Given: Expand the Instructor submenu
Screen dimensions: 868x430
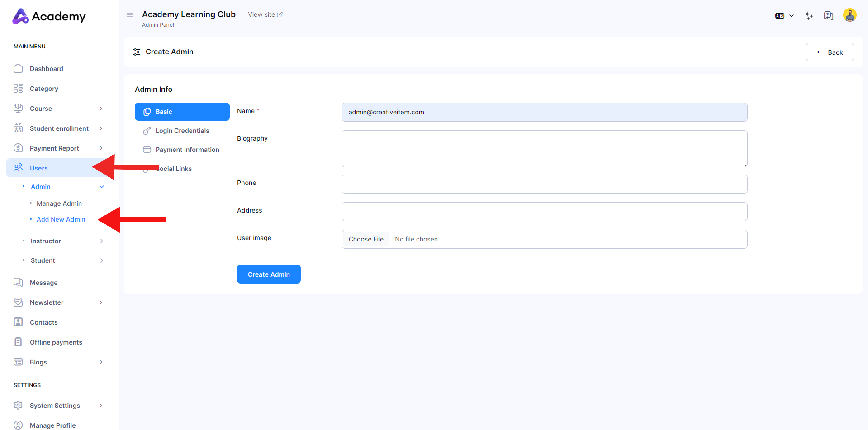Looking at the screenshot, I should click(x=101, y=241).
